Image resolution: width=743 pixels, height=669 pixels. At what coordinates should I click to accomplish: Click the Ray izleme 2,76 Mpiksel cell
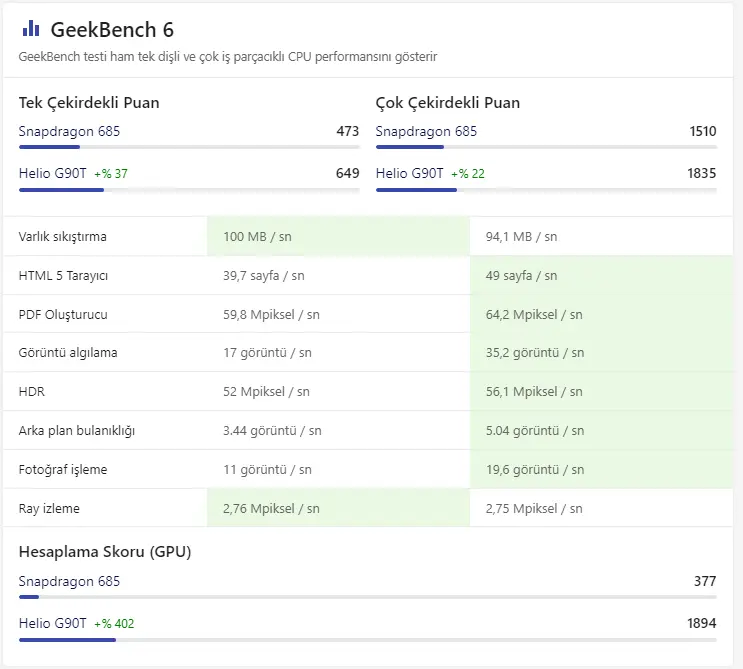pyautogui.click(x=338, y=508)
